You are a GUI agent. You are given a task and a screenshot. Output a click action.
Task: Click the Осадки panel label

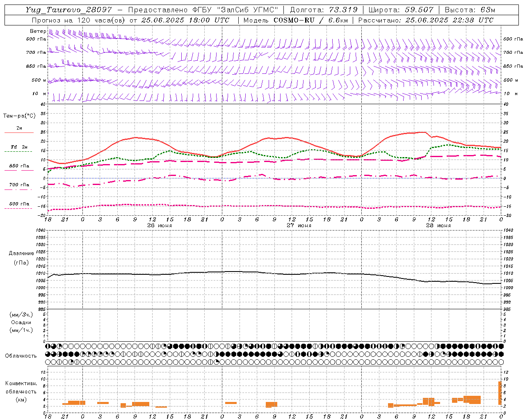(21, 322)
